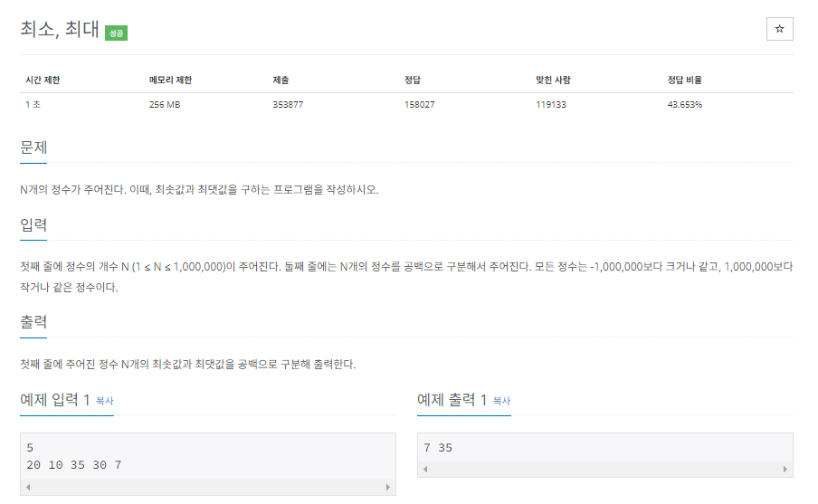Click the 예제 출력 1 heading
The height and width of the screenshot is (504, 818).
click(x=452, y=400)
